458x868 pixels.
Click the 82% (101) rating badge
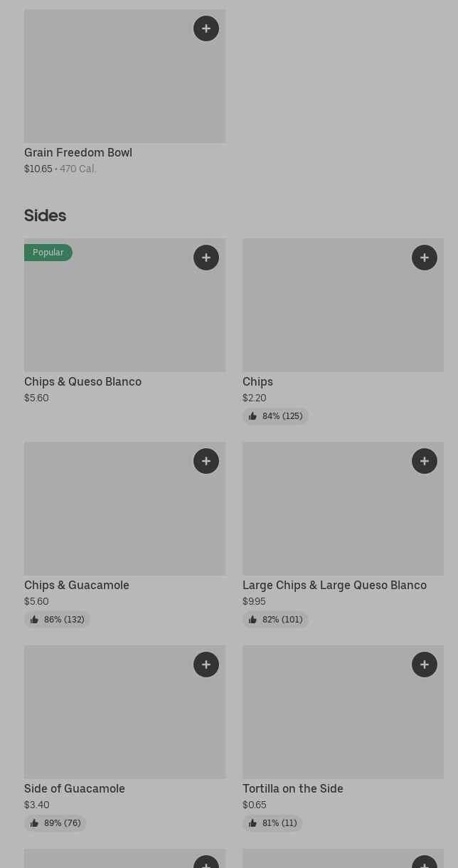click(x=275, y=620)
